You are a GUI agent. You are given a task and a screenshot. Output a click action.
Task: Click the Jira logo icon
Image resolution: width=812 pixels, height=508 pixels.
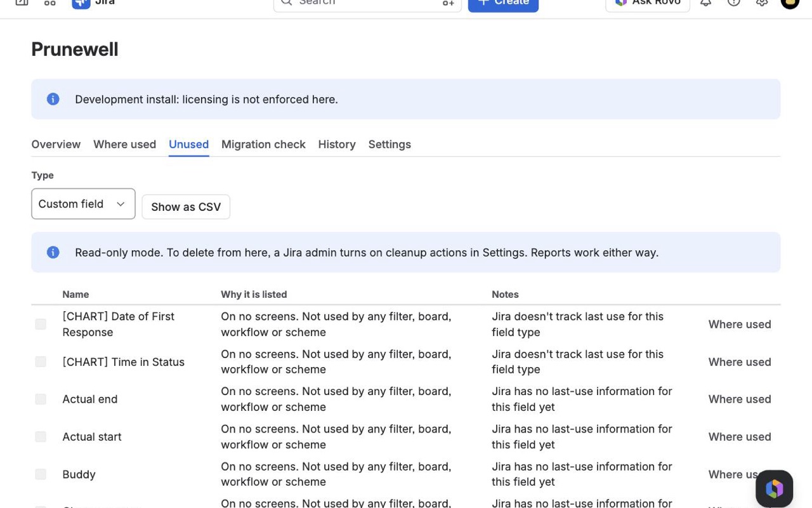pyautogui.click(x=81, y=3)
